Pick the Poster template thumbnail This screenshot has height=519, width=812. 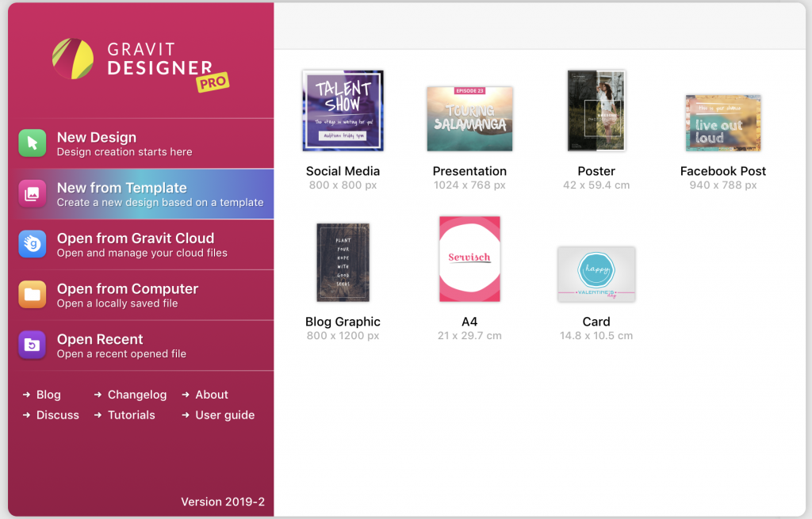[596, 111]
